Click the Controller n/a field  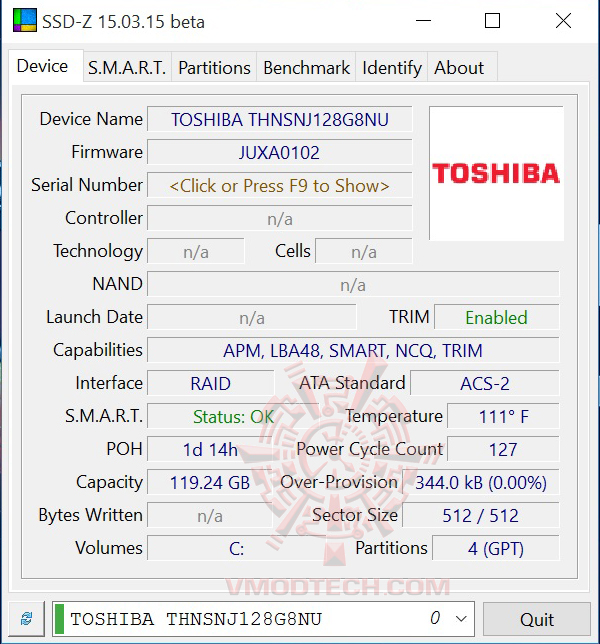280,219
